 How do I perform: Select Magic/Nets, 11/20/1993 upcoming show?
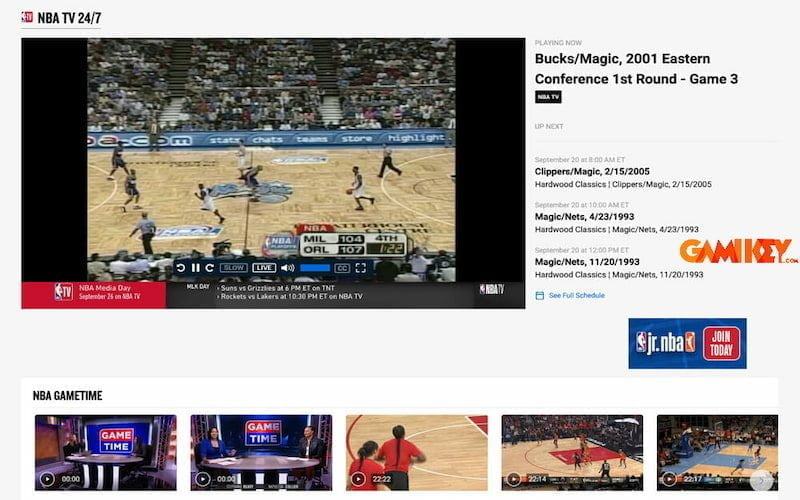click(x=587, y=262)
